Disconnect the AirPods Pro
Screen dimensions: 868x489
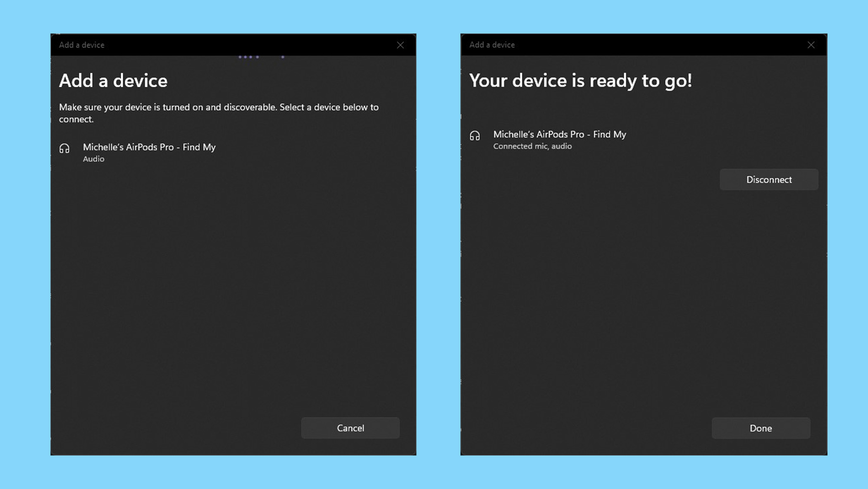click(x=769, y=180)
